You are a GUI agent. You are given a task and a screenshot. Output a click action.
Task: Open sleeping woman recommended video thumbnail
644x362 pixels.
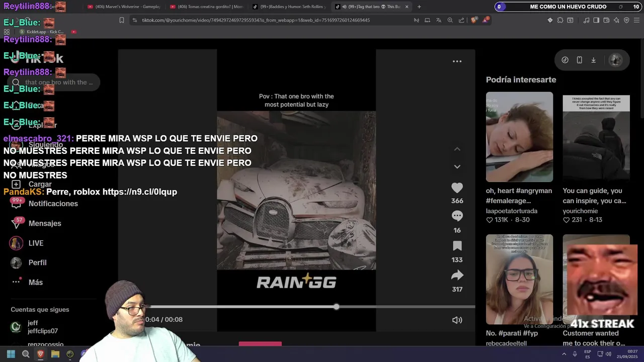(x=519, y=137)
